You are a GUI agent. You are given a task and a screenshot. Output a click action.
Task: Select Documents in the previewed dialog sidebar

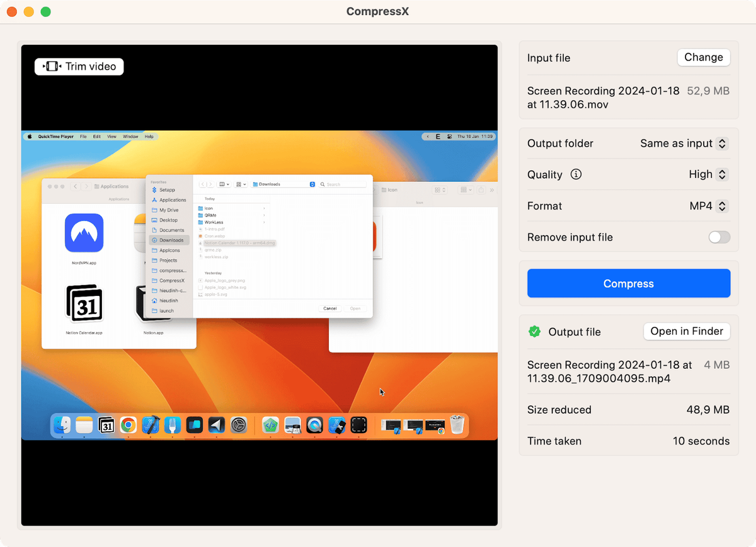pyautogui.click(x=170, y=230)
